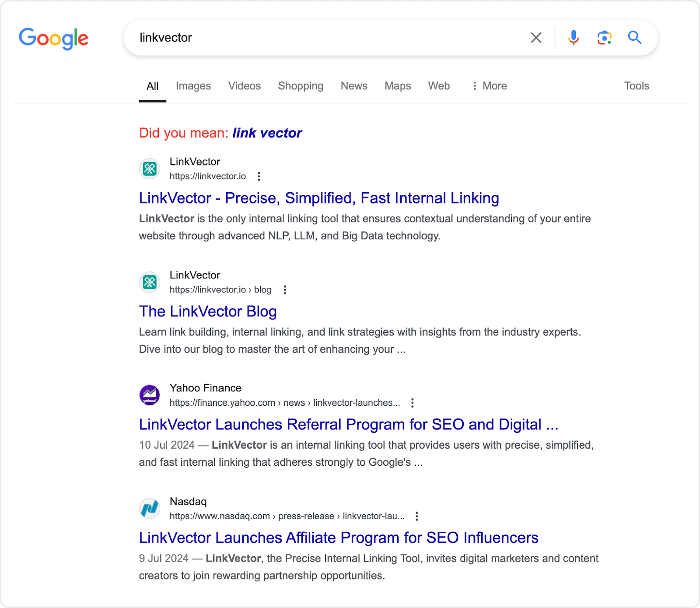The width and height of the screenshot is (700, 608).
Task: Open options menu for Yahoo Finance result
Action: coord(412,403)
